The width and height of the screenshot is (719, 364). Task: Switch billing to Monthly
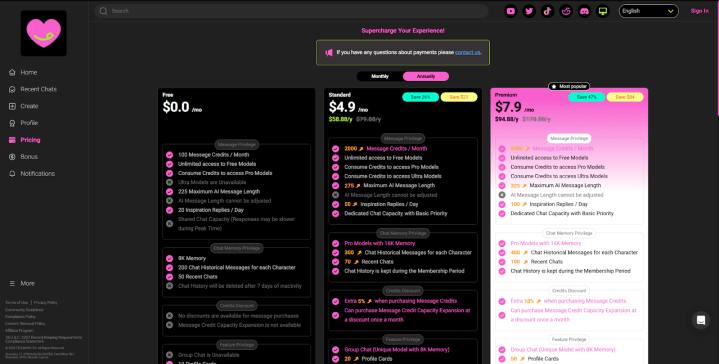point(380,77)
